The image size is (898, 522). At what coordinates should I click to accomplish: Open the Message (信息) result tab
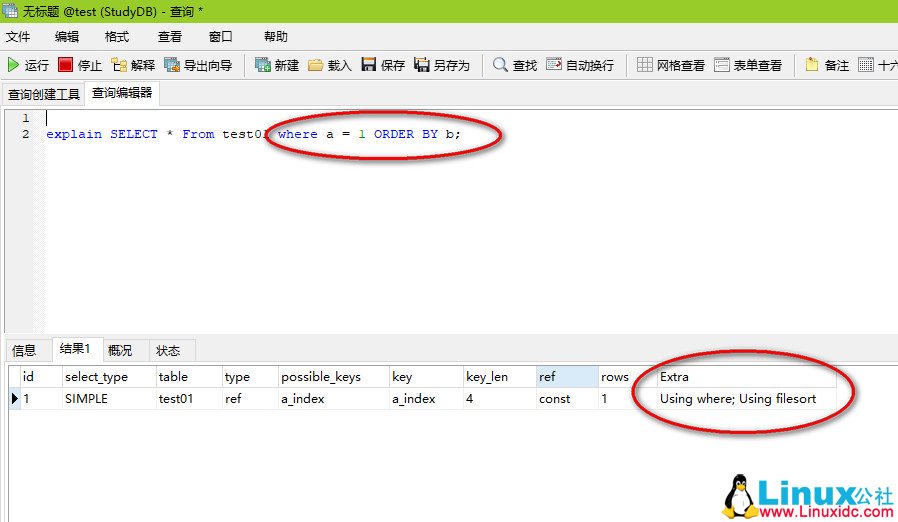click(24, 350)
